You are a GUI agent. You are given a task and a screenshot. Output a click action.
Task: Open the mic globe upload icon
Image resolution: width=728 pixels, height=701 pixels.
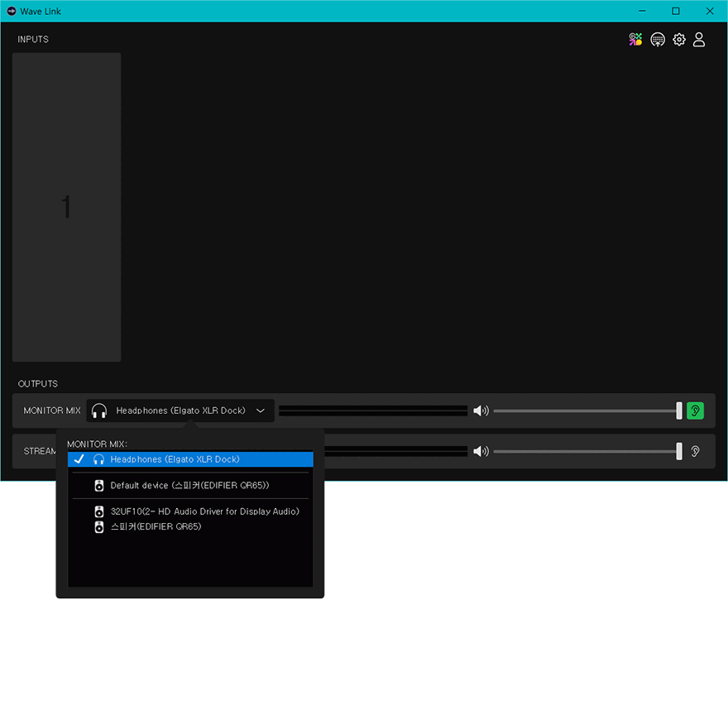(x=658, y=40)
